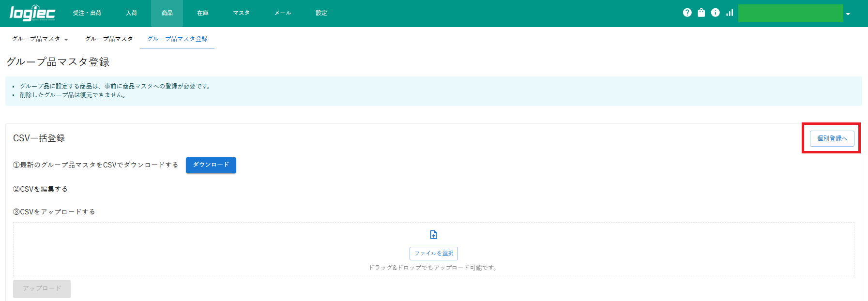Screen dimensions: 868x301
Task: Open the 在庫 menu
Action: (x=203, y=13)
